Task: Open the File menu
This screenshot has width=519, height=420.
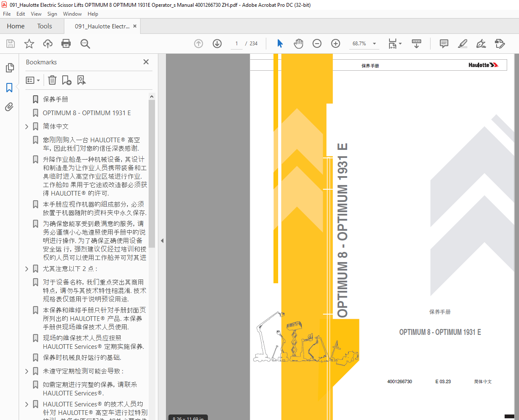Action: 7,14
